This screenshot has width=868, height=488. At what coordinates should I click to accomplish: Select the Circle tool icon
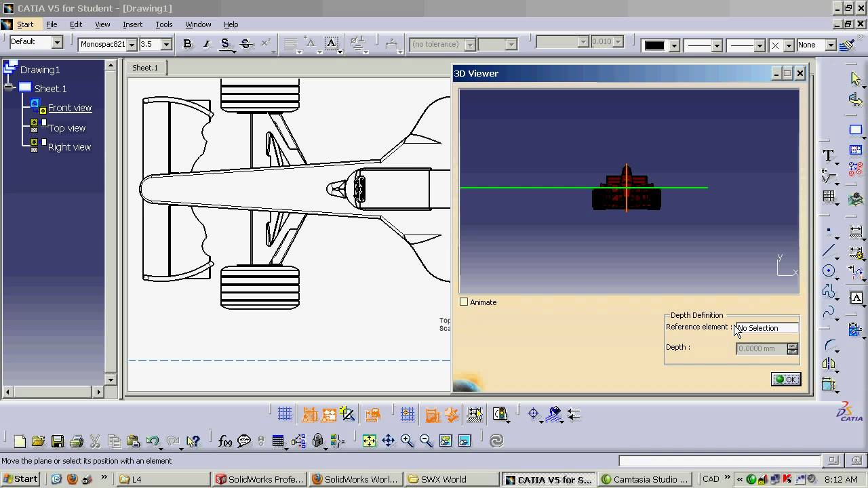(x=828, y=271)
